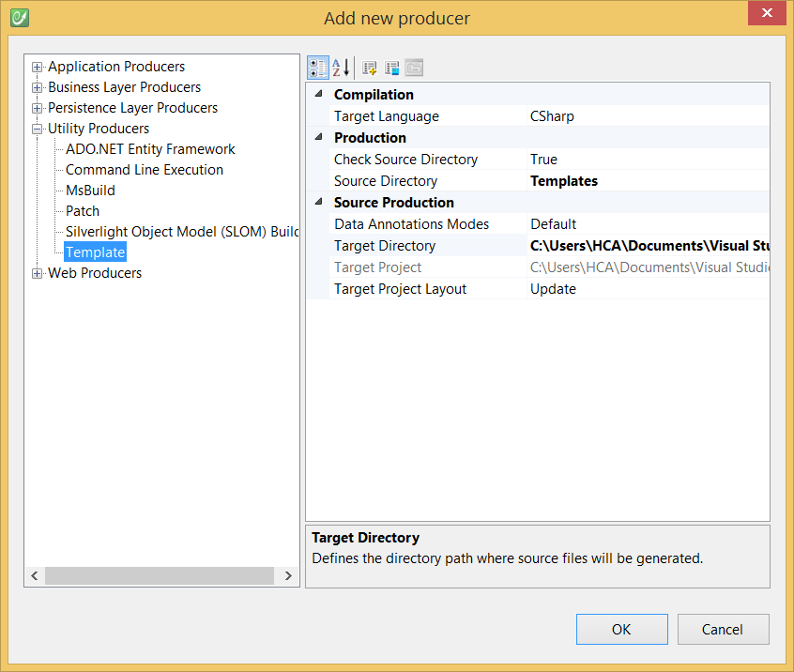Collapse the Source Production category
The width and height of the screenshot is (794, 672).
(318, 202)
